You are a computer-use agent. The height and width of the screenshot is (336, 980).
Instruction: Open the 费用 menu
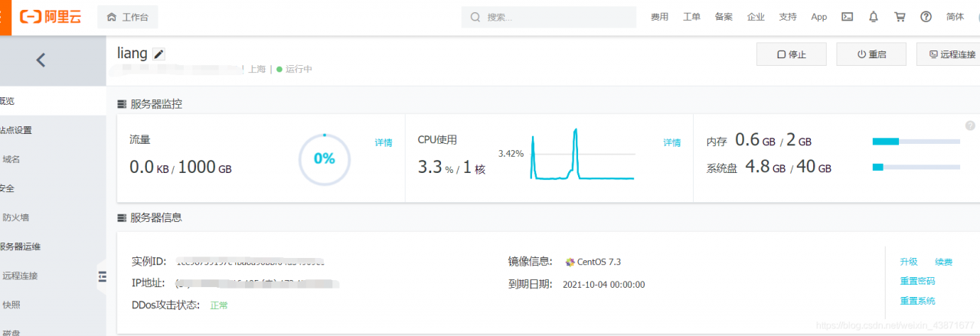pos(659,17)
